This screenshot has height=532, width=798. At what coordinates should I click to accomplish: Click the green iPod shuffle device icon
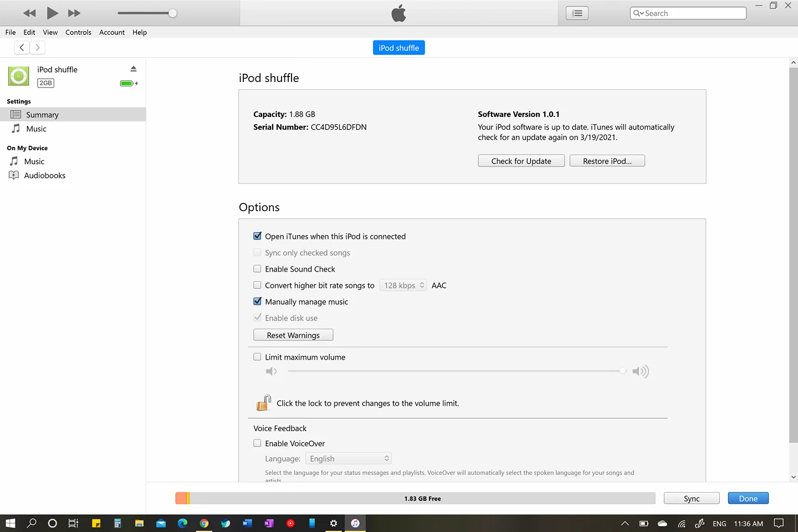(x=18, y=76)
